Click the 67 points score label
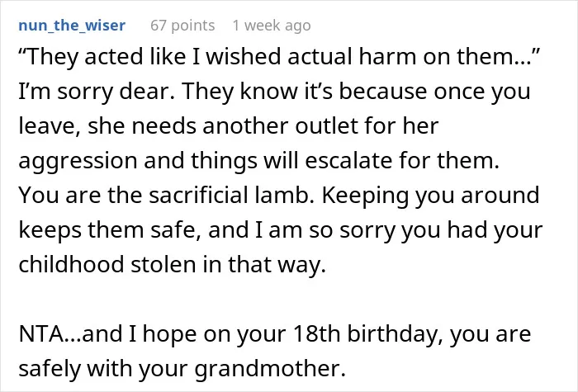578x392 pixels. (182, 26)
